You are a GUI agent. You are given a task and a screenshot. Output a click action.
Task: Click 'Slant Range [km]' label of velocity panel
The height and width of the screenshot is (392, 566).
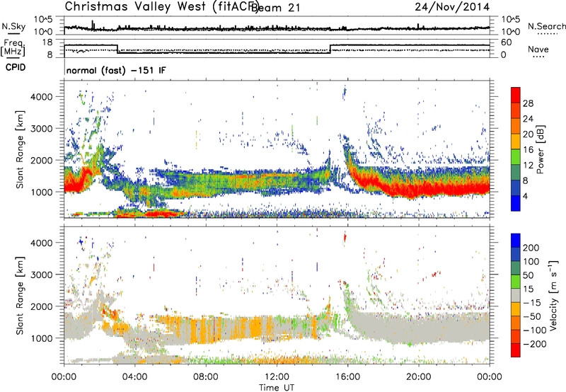(x=20, y=295)
